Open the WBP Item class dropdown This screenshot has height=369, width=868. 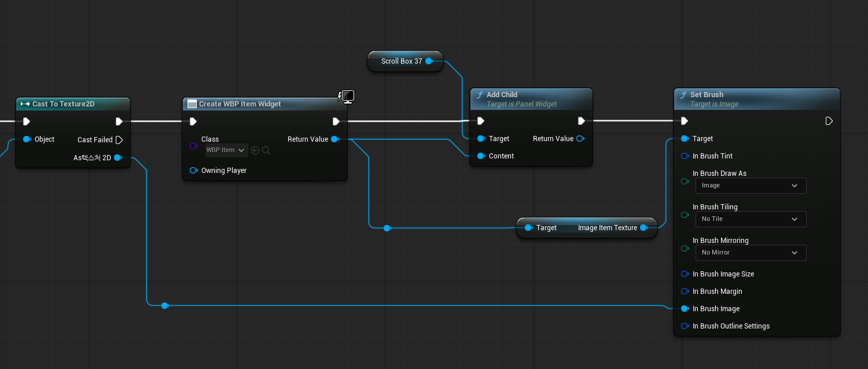[x=226, y=150]
